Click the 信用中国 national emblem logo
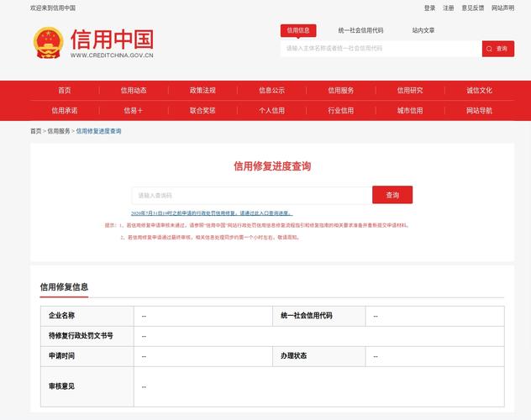Image resolution: width=531 pixels, height=420 pixels. tap(48, 43)
